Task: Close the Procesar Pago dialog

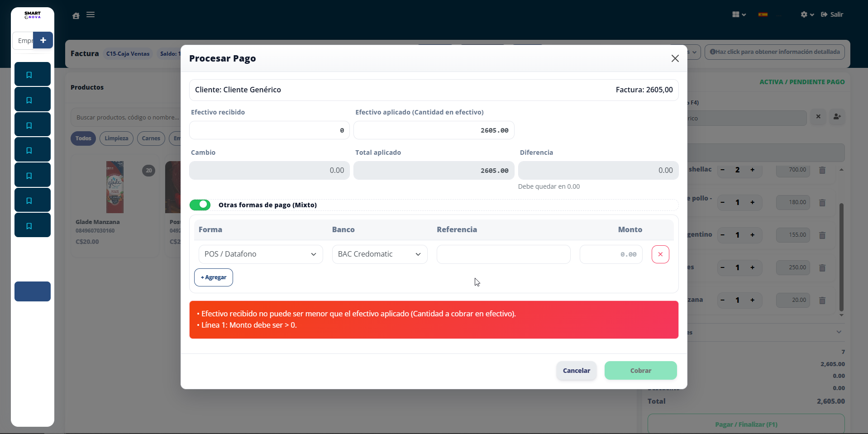Action: click(675, 58)
